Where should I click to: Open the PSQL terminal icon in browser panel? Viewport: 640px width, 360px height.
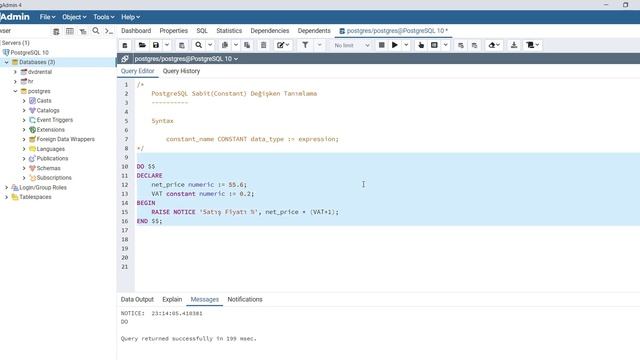pyautogui.click(x=109, y=31)
